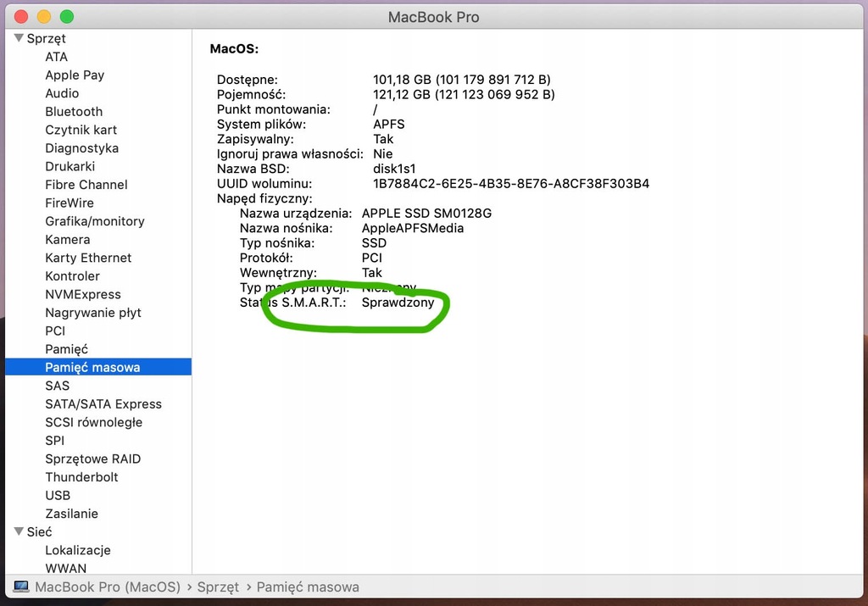Image resolution: width=868 pixels, height=606 pixels.
Task: Zoom window with green button
Action: [x=67, y=17]
